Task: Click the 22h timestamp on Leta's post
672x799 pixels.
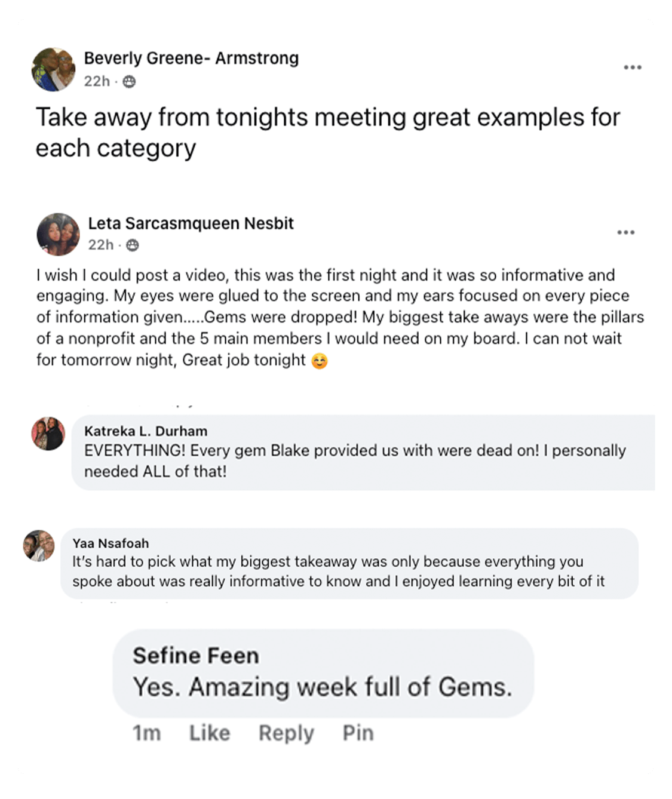Action: point(101,245)
